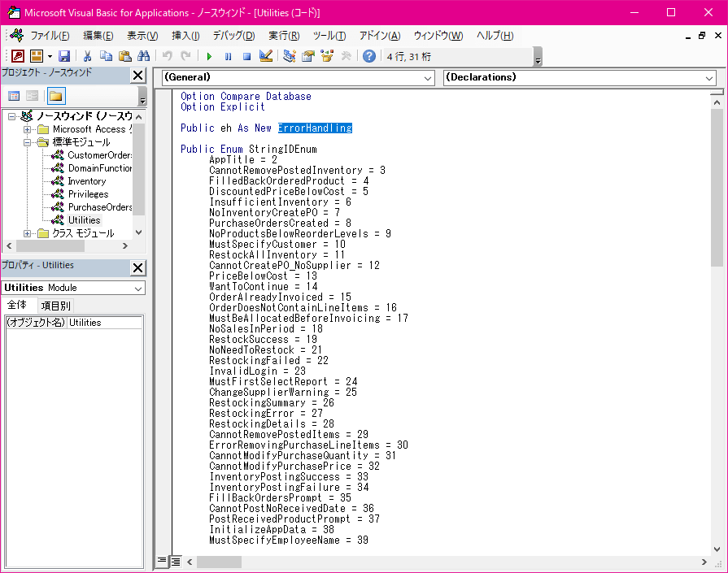The height and width of the screenshot is (573, 728).
Task: Toggle folders view in the Project panel
Action: pos(55,96)
